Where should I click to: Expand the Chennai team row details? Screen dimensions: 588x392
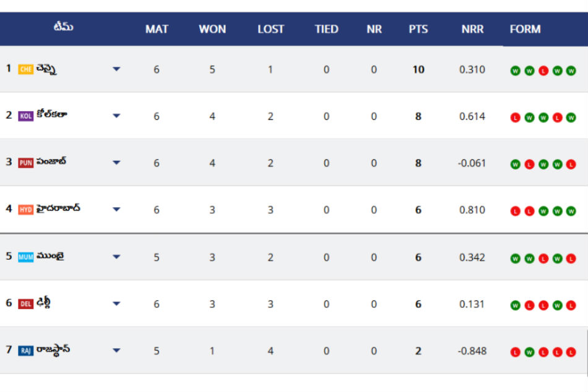point(116,69)
